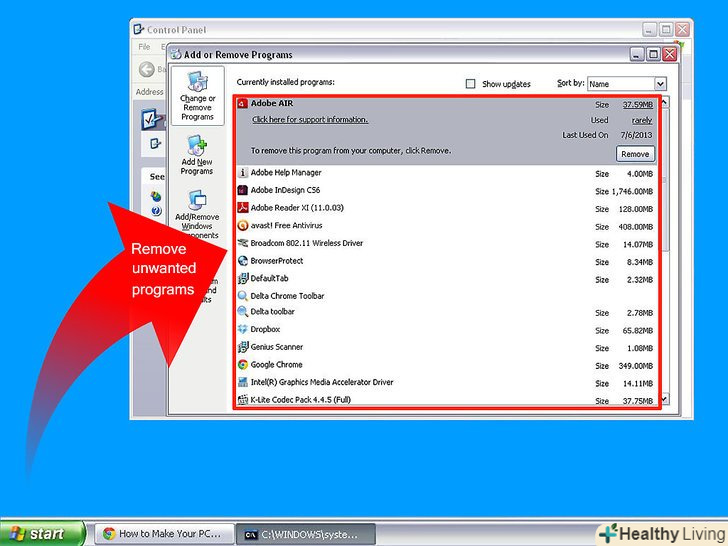Click the Adobe AIR size value 37.59MB
Screen dimensions: 728x546
637,105
